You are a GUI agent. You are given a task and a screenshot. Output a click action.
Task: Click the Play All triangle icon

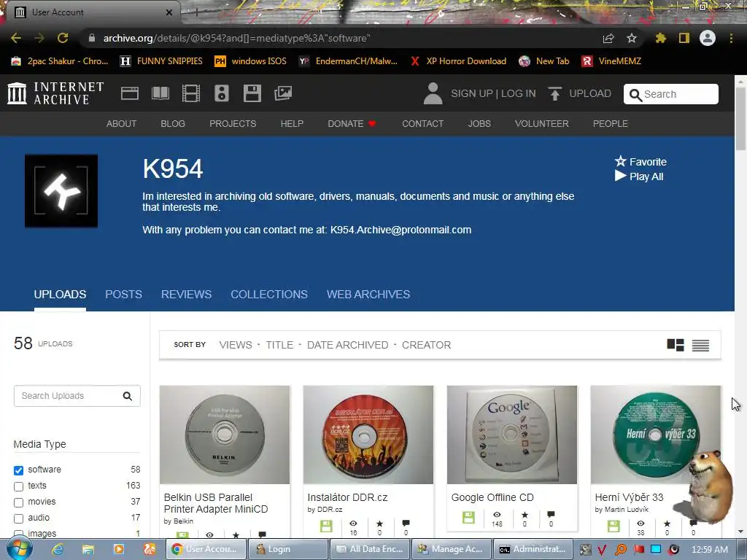pyautogui.click(x=620, y=176)
